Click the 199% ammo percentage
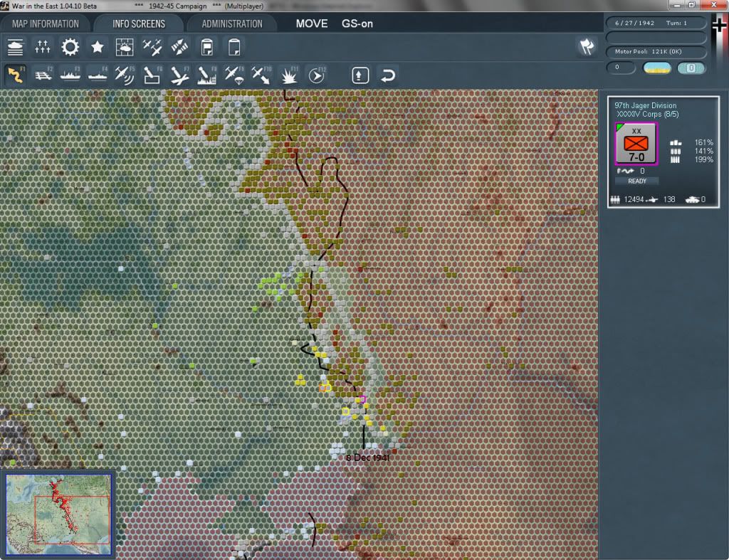The height and width of the screenshot is (560, 729). [703, 160]
